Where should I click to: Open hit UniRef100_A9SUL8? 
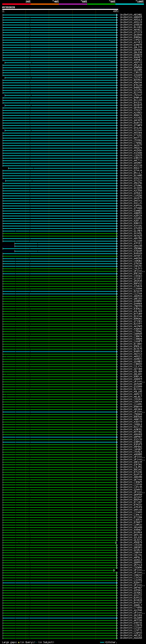[131, 20]
